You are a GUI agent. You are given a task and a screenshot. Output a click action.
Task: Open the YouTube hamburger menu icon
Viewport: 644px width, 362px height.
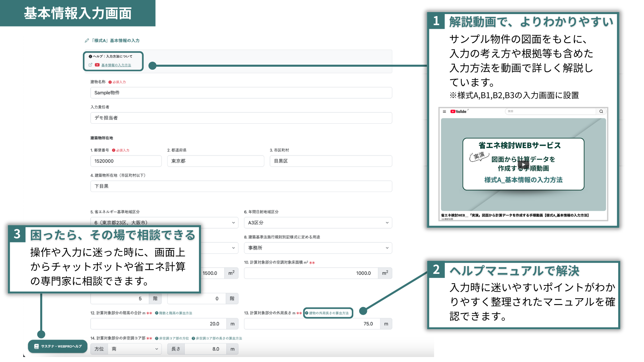444,112
